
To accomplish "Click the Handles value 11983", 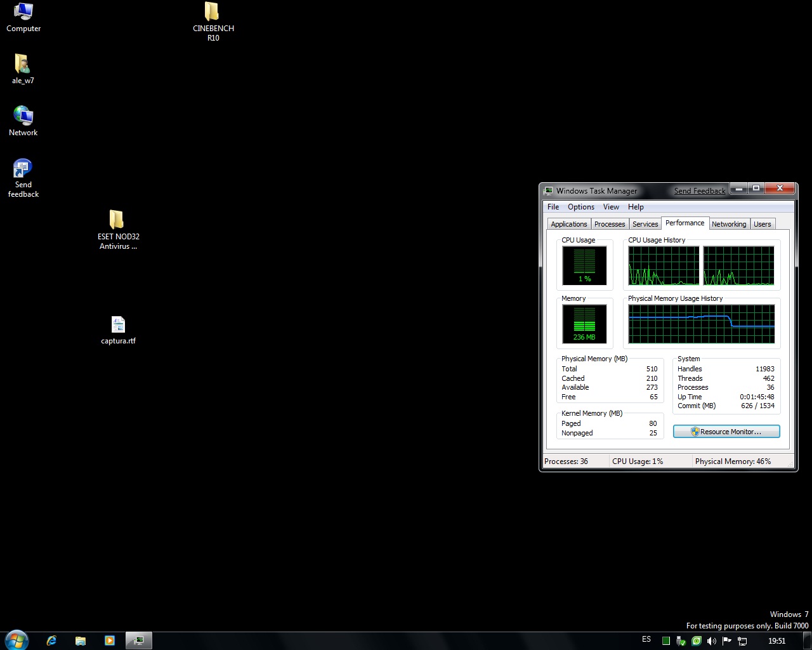I will [x=765, y=369].
